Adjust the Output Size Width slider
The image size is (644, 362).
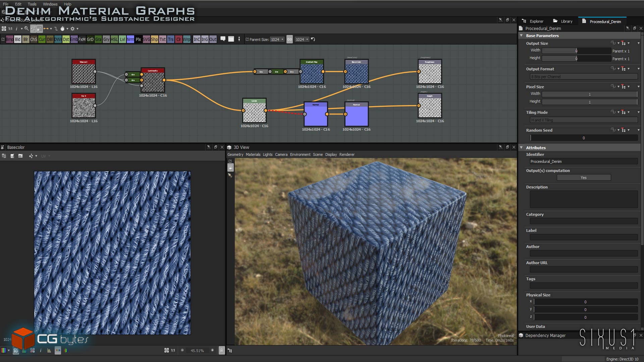576,51
